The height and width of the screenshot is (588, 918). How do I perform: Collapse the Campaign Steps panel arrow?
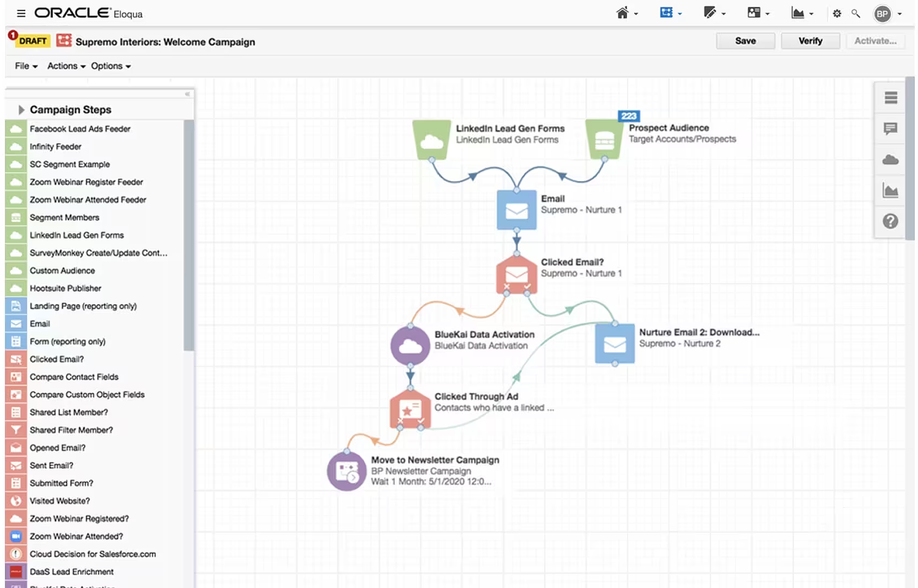coord(21,109)
